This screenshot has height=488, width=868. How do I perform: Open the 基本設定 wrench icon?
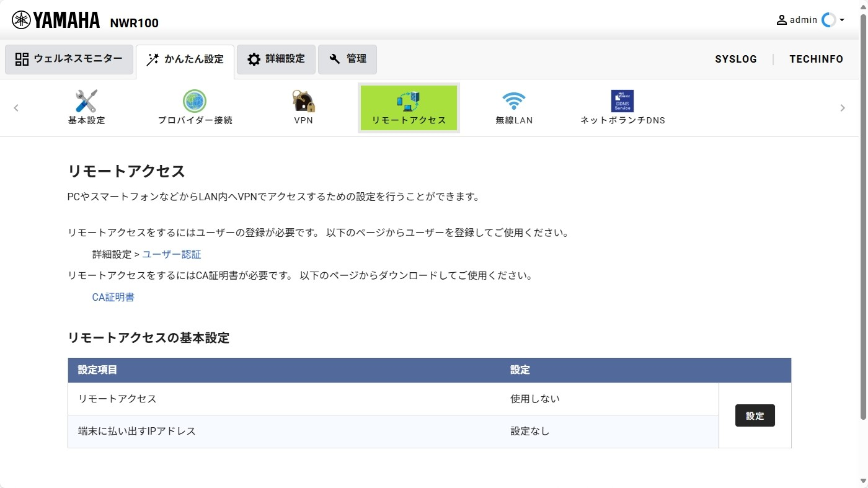click(x=86, y=101)
